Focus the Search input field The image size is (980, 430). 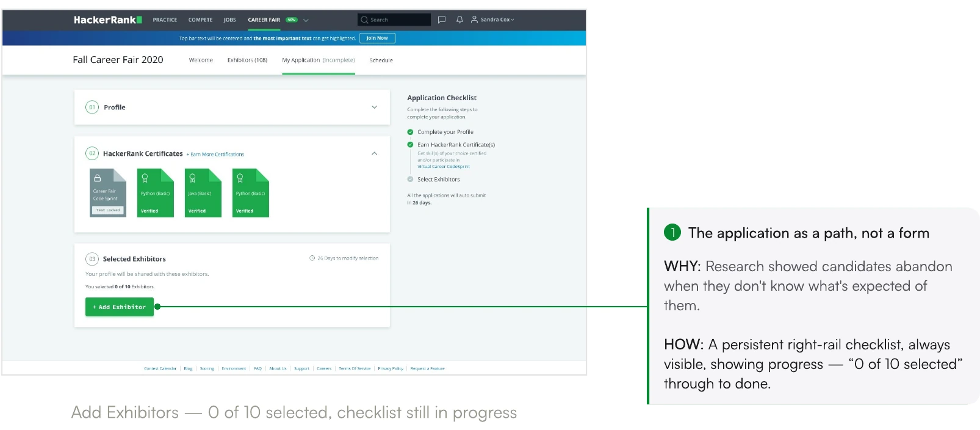point(394,20)
